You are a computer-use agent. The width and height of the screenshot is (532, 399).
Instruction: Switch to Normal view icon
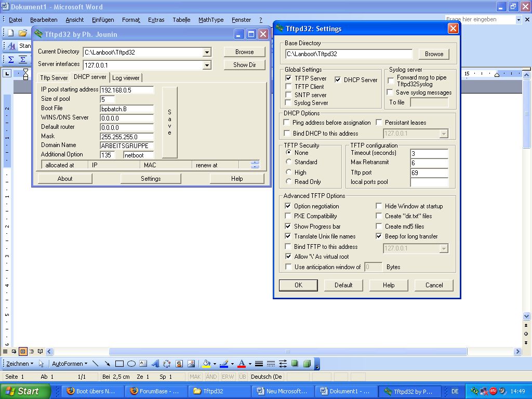pos(5,352)
